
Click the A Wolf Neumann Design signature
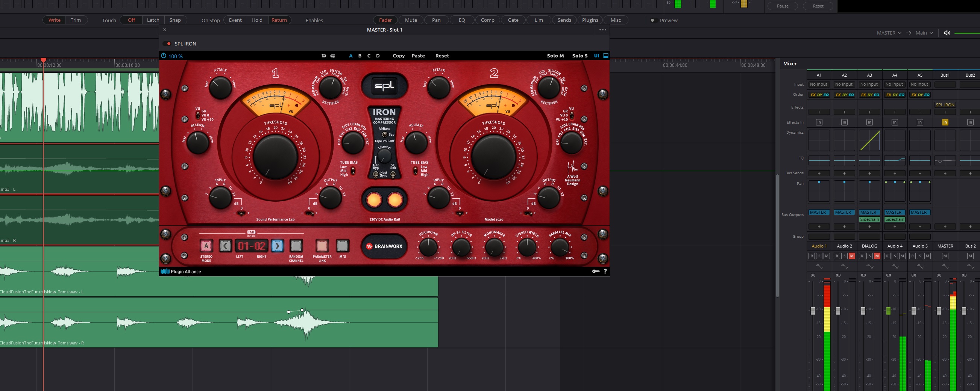572,173
